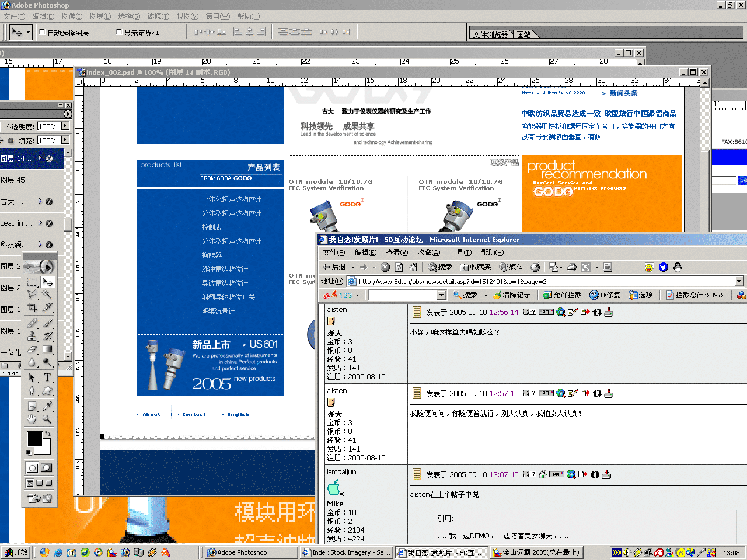Click the foreground color swatch
The image size is (747, 560).
(x=34, y=439)
